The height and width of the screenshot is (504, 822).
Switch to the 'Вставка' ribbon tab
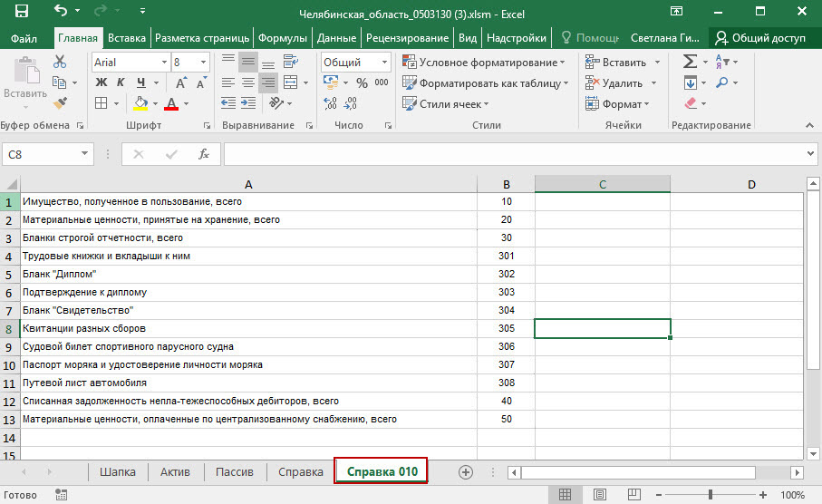click(x=126, y=38)
